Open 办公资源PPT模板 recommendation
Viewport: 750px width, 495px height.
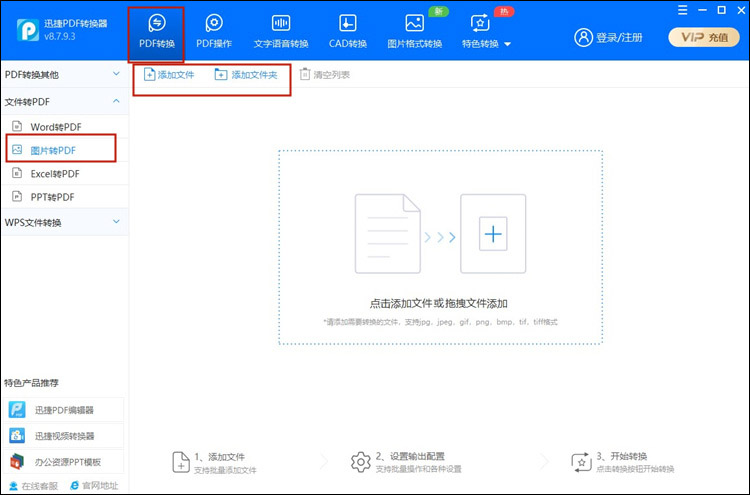64,462
